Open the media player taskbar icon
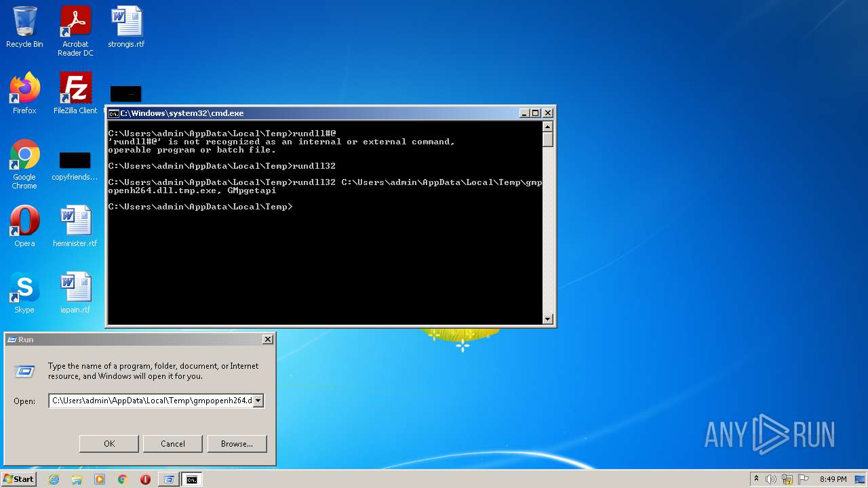This screenshot has height=488, width=868. coord(100,479)
